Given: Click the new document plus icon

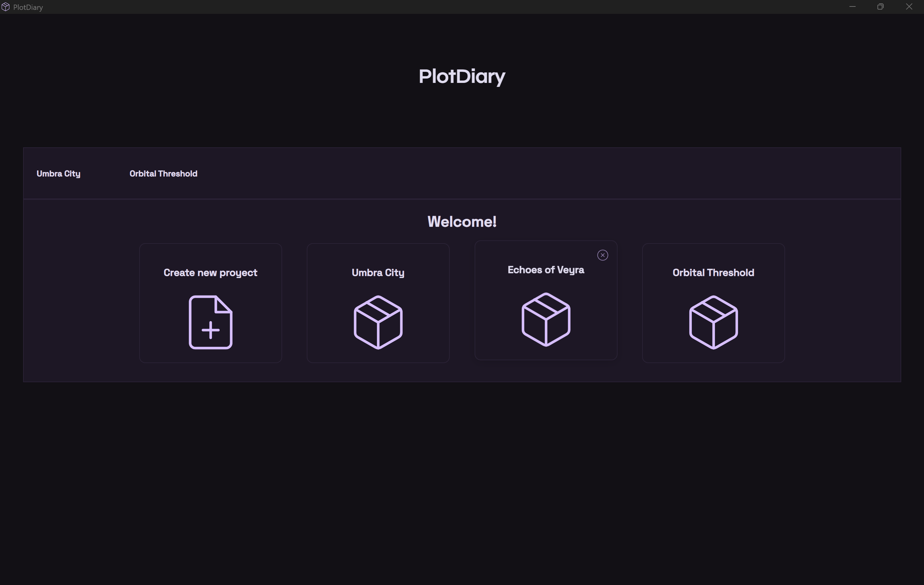Looking at the screenshot, I should (210, 322).
